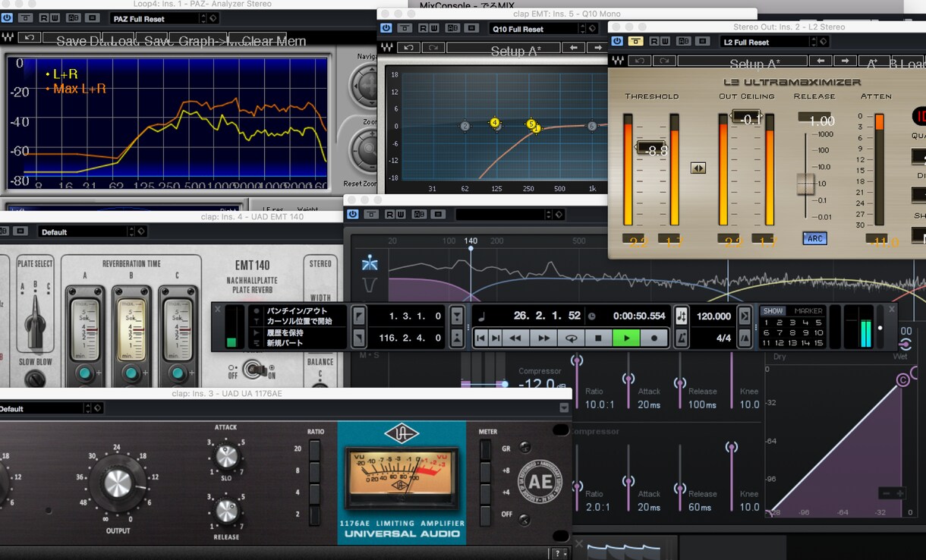Click L2 threshold slider handle at -8.8
Screen dimensions: 926x560
click(651, 148)
